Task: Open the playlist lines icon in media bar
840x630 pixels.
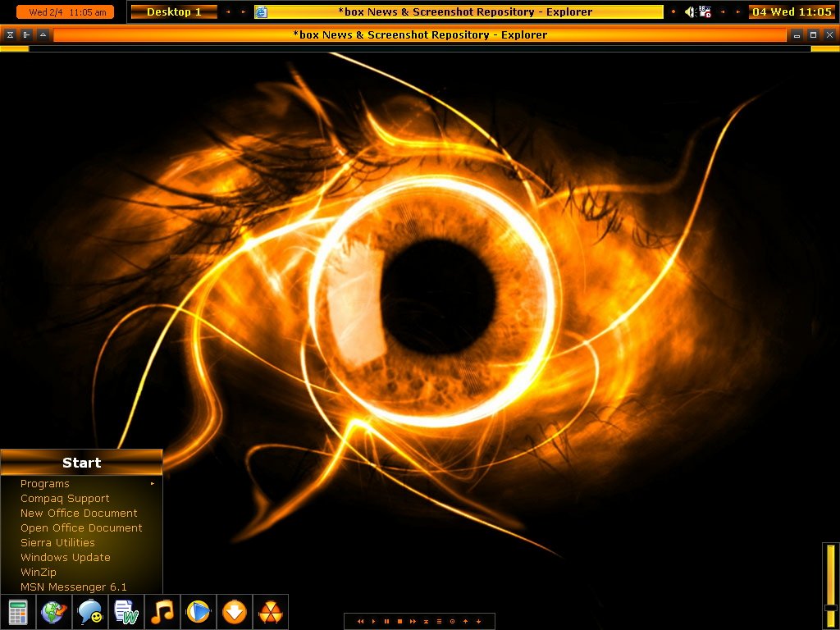Action: click(x=440, y=622)
